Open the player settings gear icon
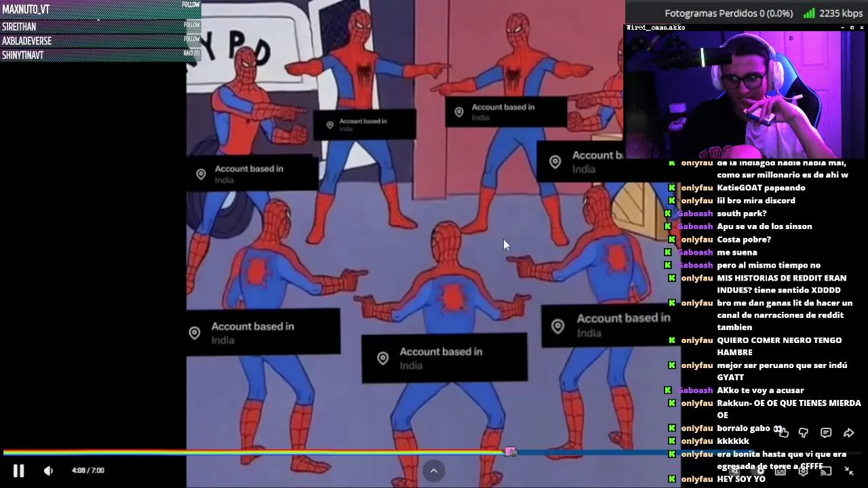 804,470
